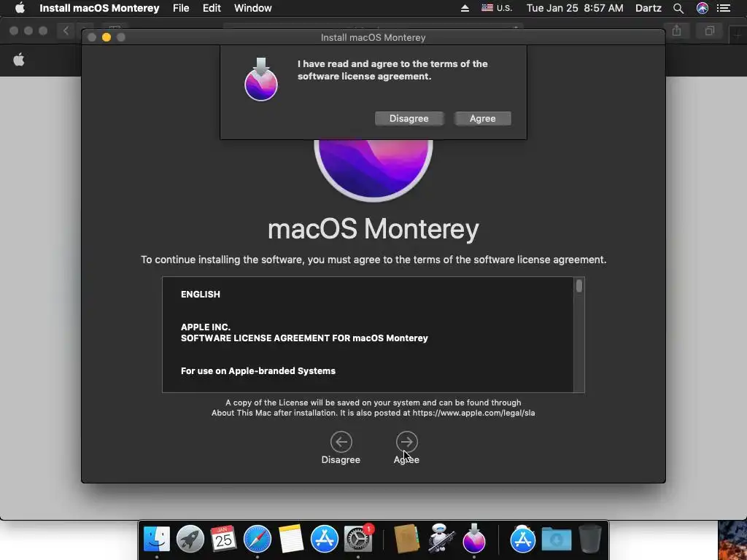Click the 'To continue installing the software' message

click(373, 260)
